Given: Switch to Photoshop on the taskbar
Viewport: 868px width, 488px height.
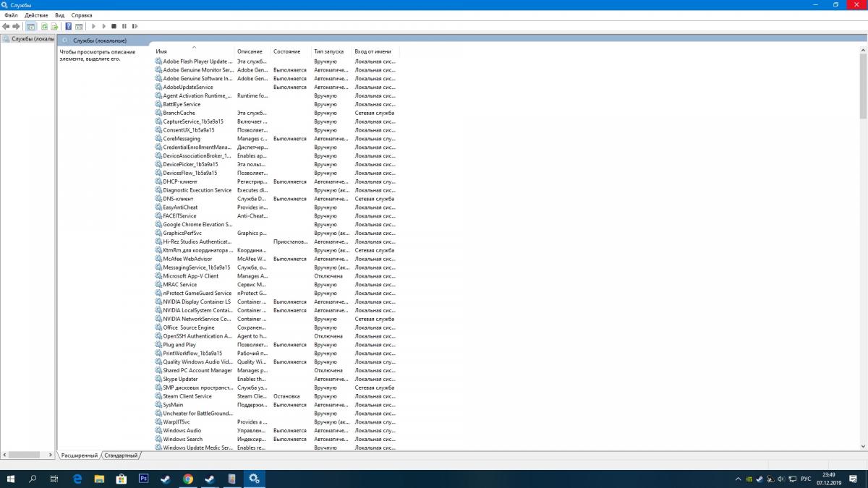Looking at the screenshot, I should (143, 479).
